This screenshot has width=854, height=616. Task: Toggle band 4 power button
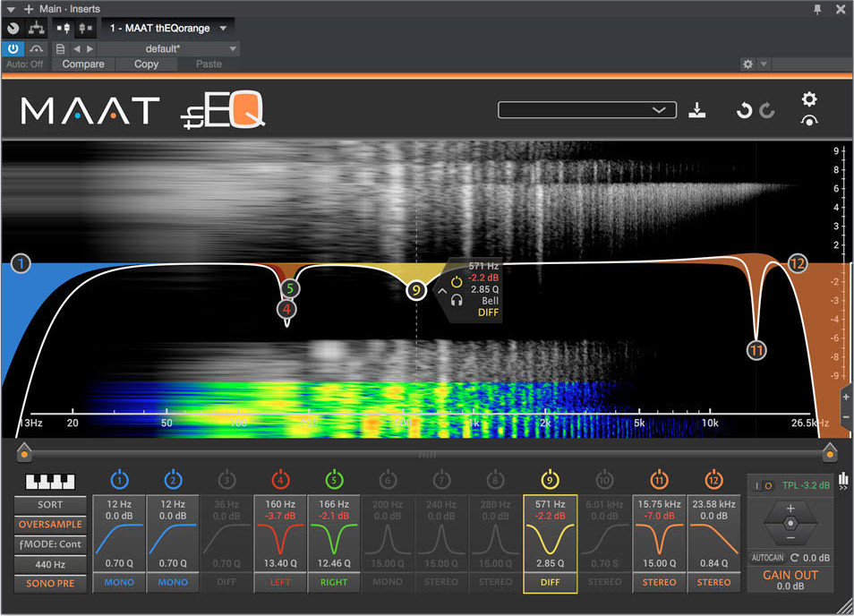tap(280, 479)
